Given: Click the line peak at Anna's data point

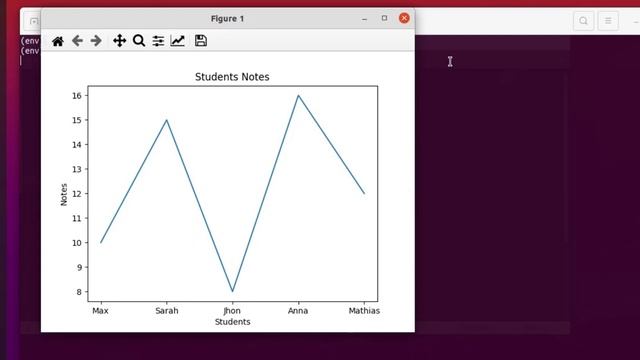Looking at the screenshot, I should (x=298, y=96).
